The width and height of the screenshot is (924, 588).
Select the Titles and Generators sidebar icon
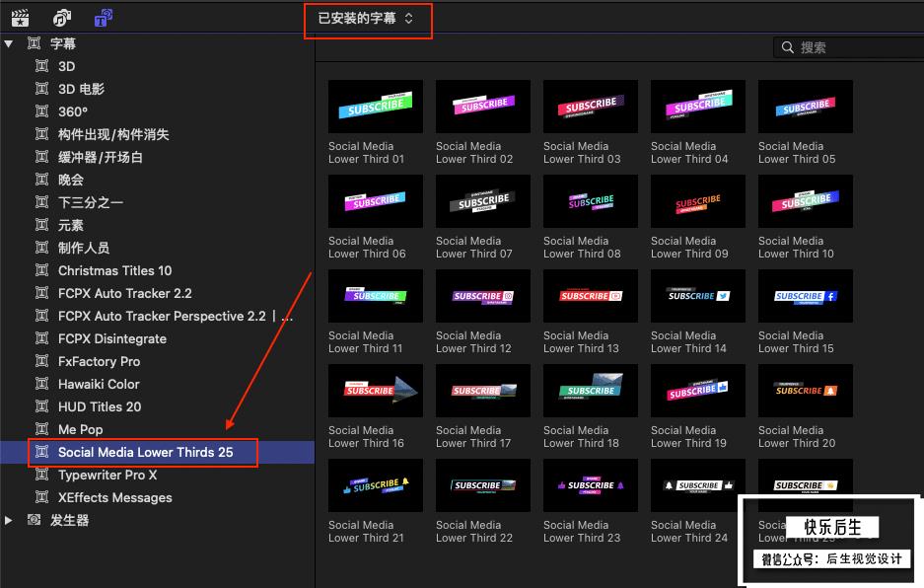104,18
